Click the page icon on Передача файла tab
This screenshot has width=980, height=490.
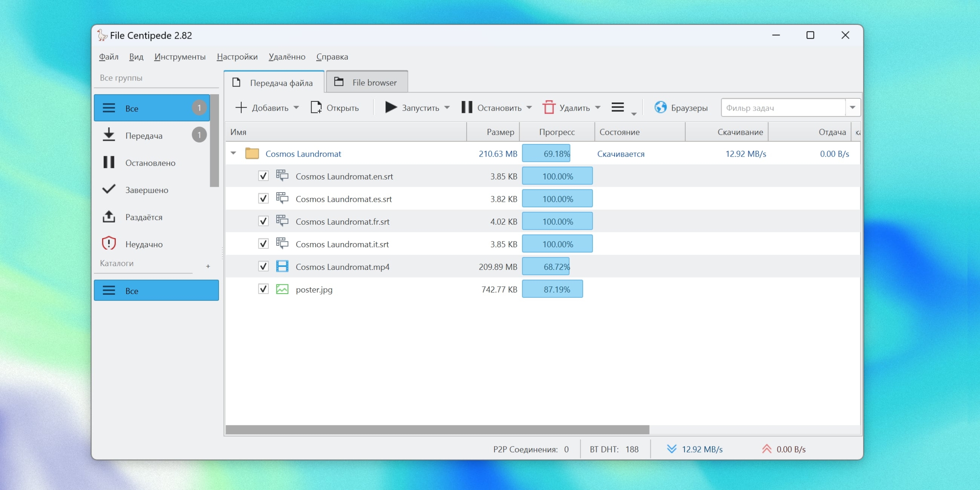point(236,83)
